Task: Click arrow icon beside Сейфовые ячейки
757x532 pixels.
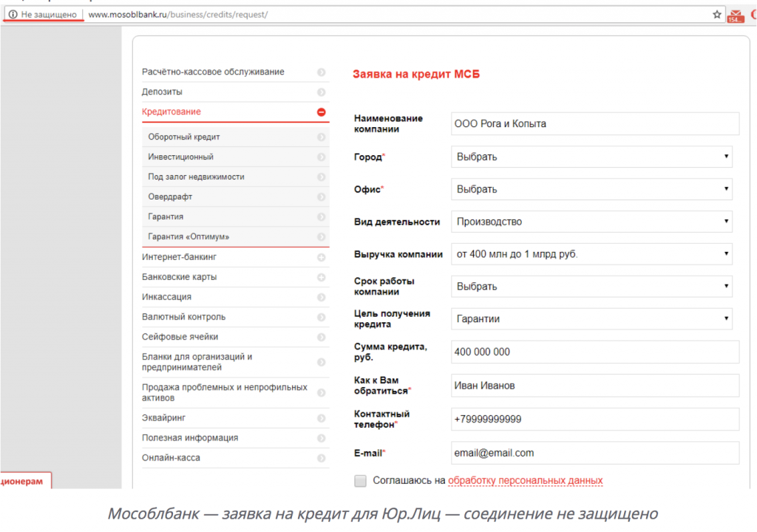Action: (x=321, y=338)
